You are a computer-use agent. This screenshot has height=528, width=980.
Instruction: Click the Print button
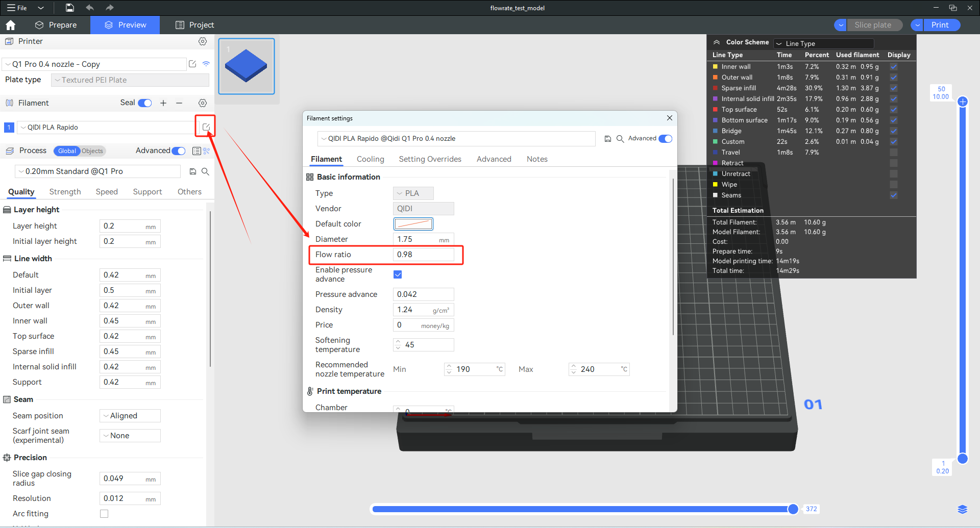[940, 25]
